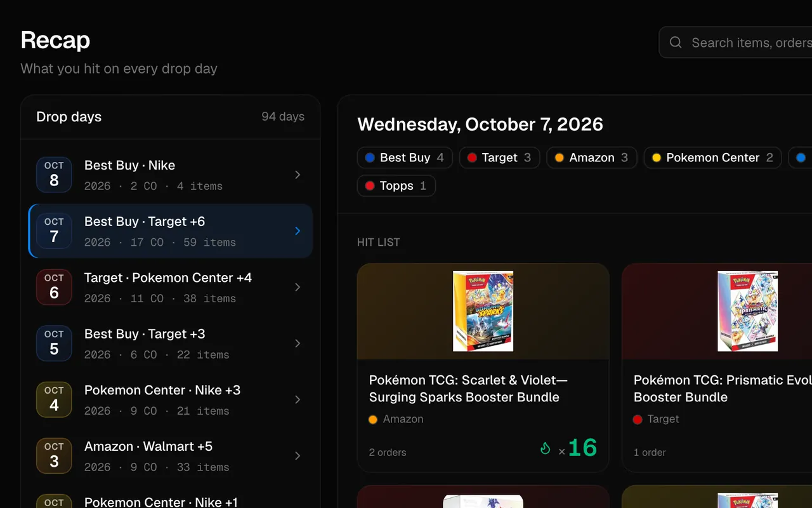
Task: Click the 'Amazon · Walmart +5' title
Action: coord(148,446)
